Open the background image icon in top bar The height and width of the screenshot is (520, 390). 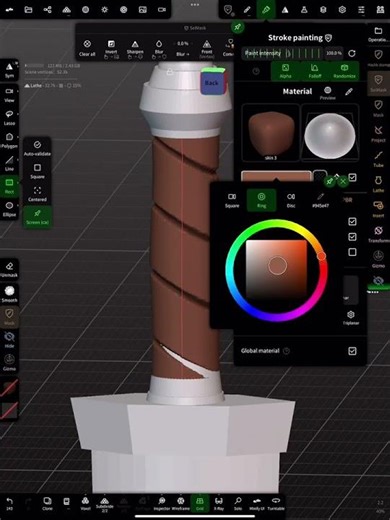coord(143,9)
